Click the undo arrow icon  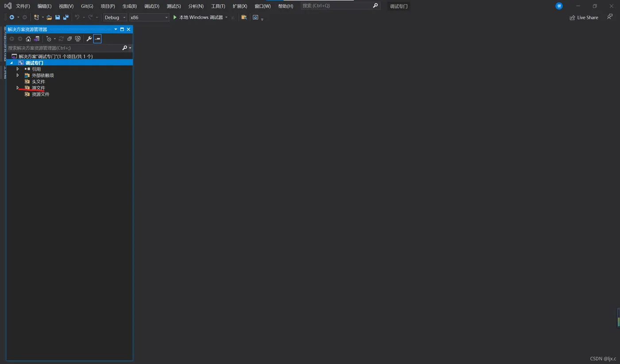(77, 17)
